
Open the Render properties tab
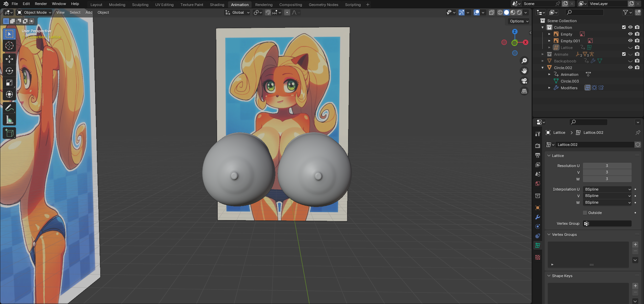pyautogui.click(x=538, y=146)
